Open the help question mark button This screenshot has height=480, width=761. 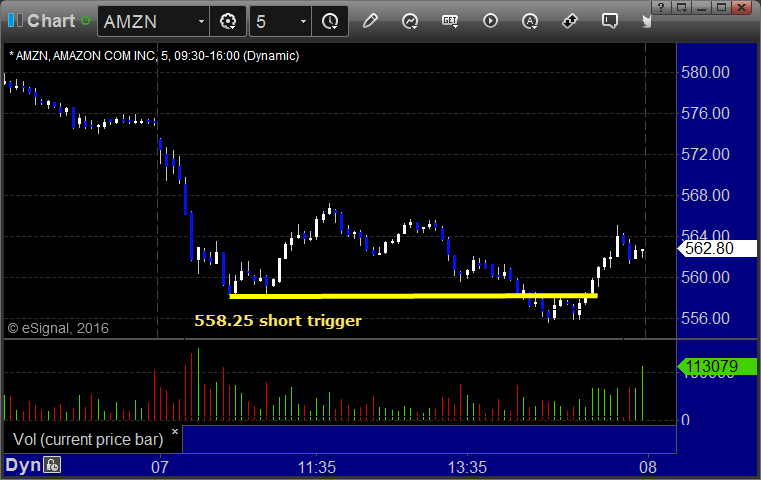661,7
